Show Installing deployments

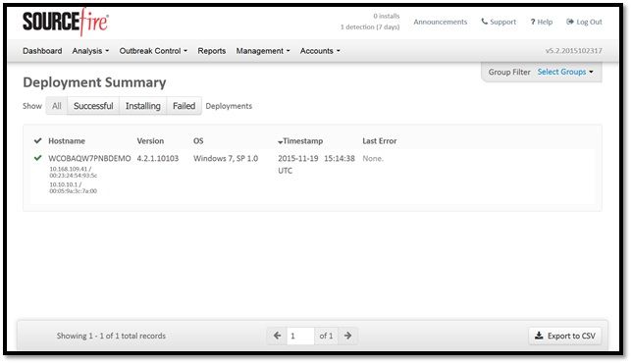pos(142,106)
